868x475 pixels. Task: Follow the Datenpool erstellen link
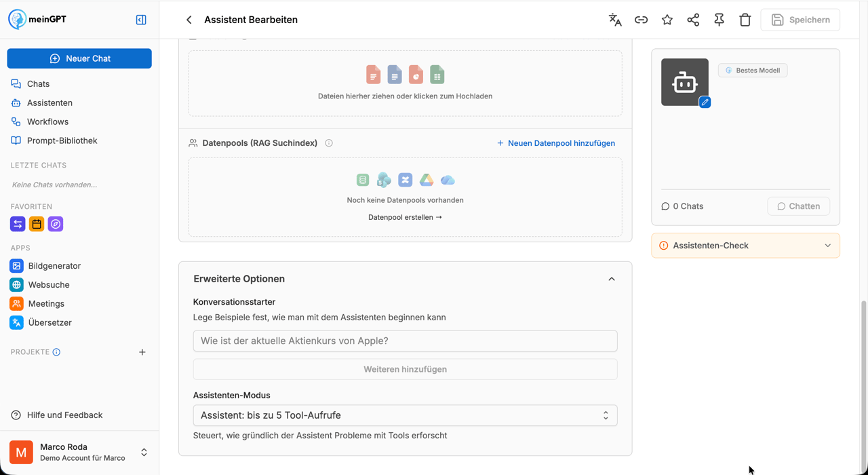point(405,217)
